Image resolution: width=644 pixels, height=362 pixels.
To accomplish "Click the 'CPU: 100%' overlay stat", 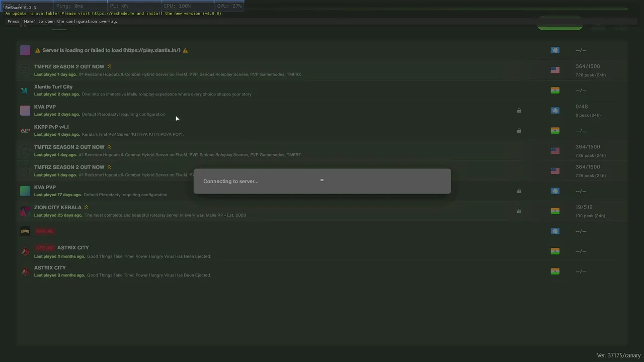I will point(178,6).
